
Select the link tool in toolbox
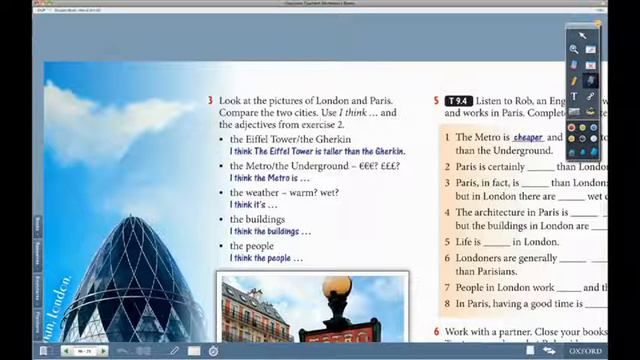pos(590,96)
